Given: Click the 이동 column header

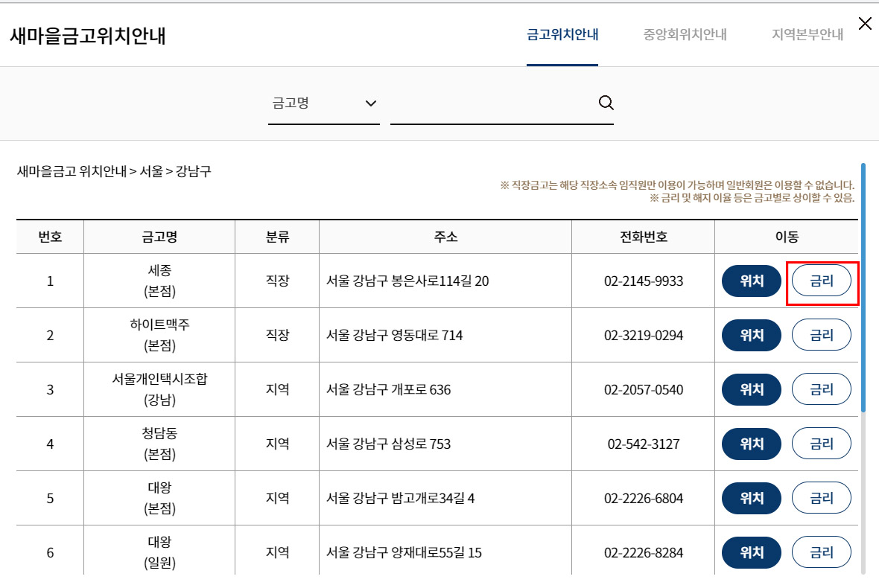Looking at the screenshot, I should [x=787, y=237].
